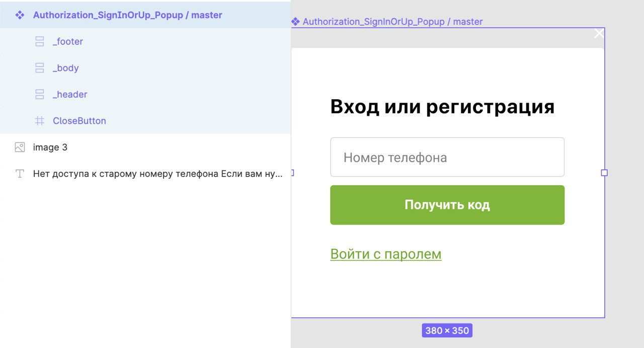This screenshot has height=348, width=644.
Task: Select the _footer layer
Action: (145, 42)
